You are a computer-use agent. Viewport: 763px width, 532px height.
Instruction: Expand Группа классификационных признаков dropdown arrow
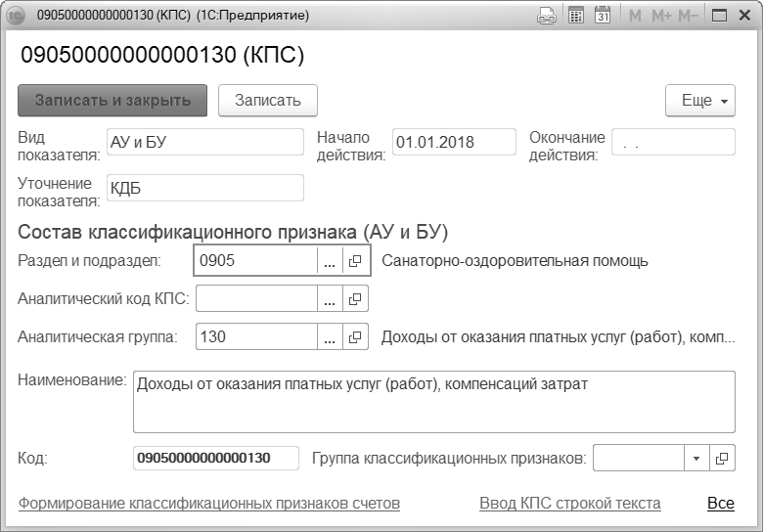[696, 458]
